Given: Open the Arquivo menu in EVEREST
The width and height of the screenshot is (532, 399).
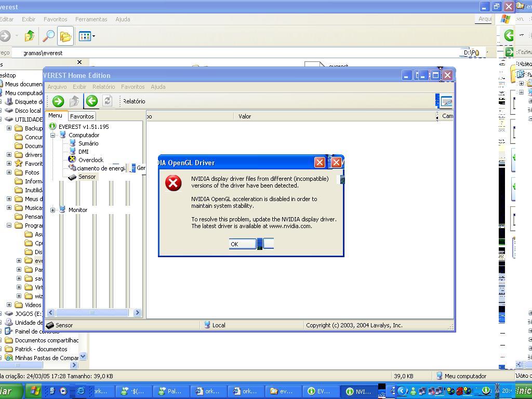Looking at the screenshot, I should click(x=57, y=87).
